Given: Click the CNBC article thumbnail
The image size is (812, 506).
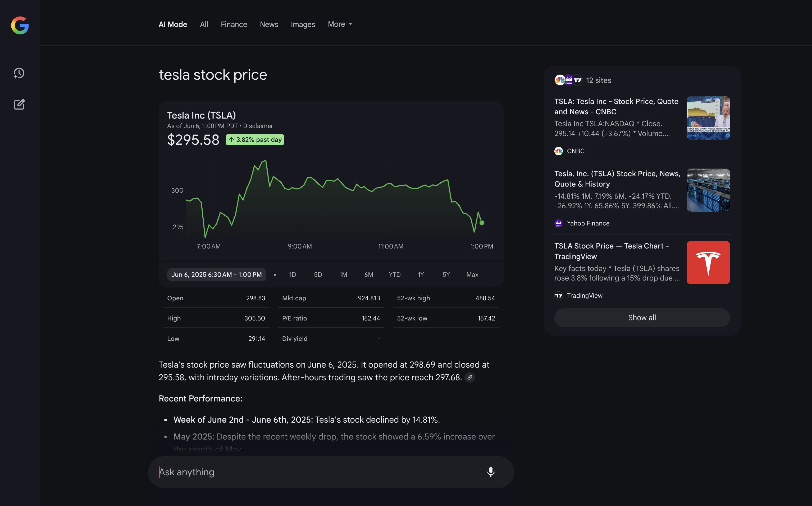Looking at the screenshot, I should coord(708,118).
